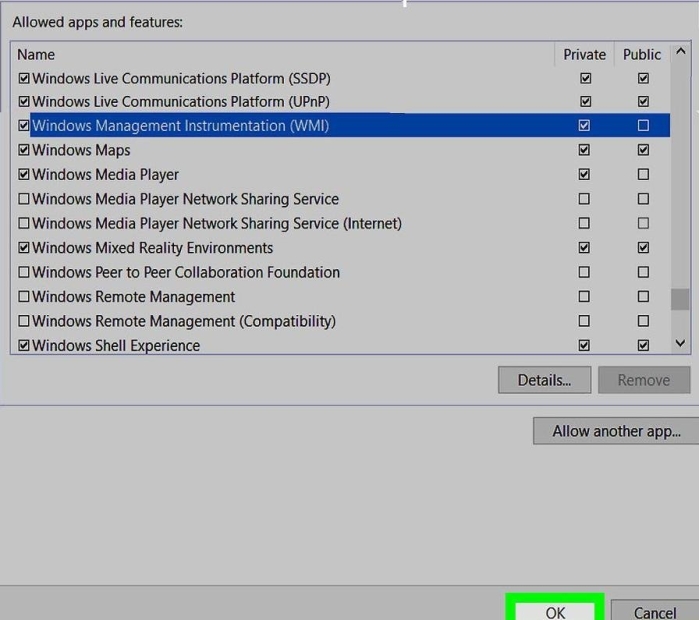Confirm changes with the OK button
This screenshot has width=699, height=620.
pos(555,612)
